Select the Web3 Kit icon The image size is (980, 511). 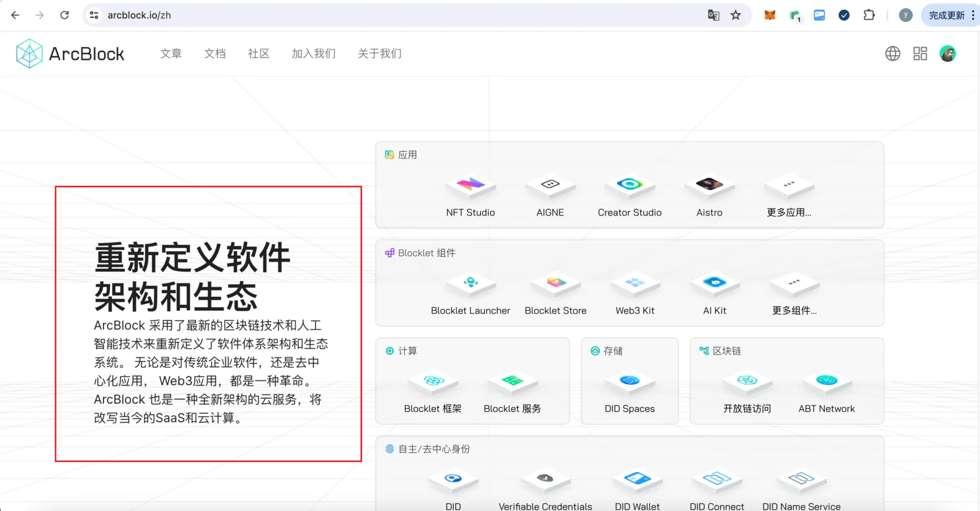(635, 283)
